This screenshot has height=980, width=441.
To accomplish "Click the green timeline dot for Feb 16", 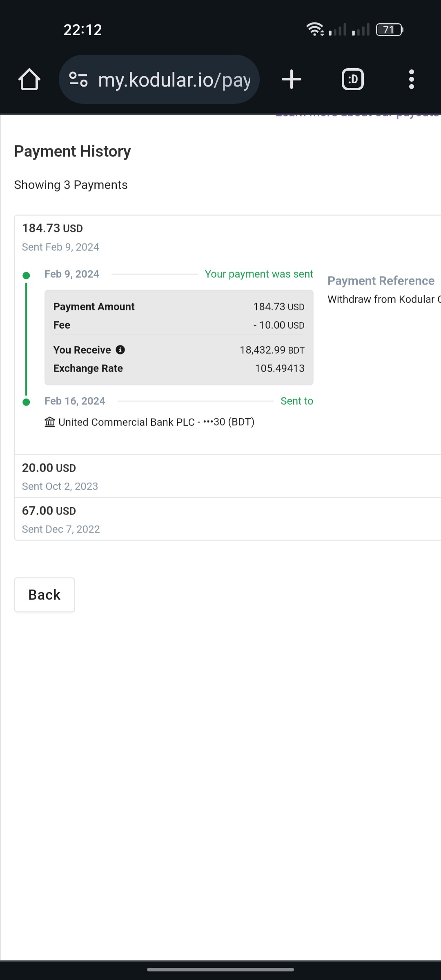I will pos(27,401).
